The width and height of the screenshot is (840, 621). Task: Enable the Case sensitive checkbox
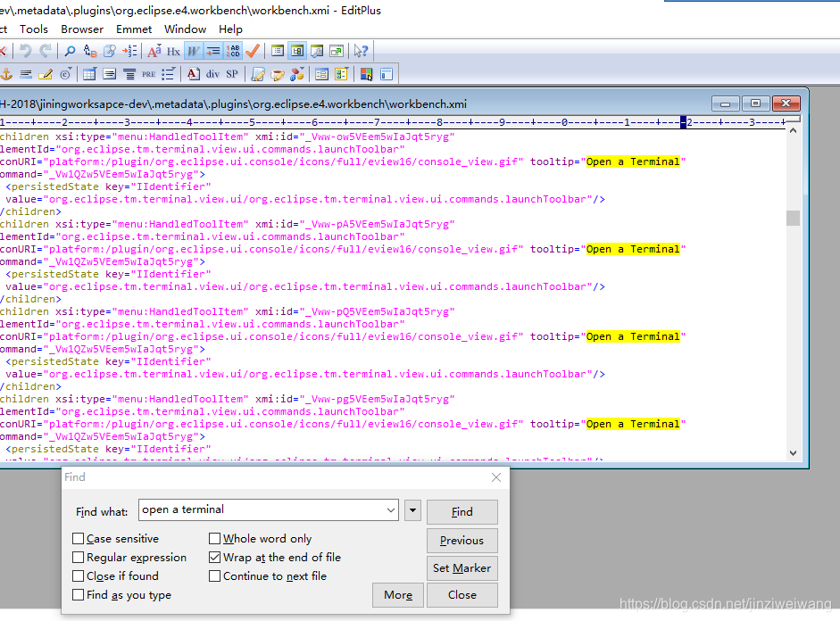79,539
